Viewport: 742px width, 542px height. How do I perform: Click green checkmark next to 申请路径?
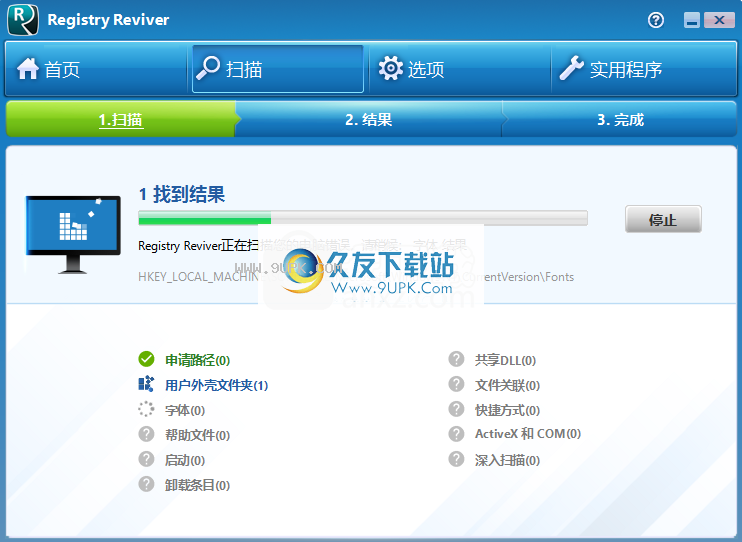146,359
